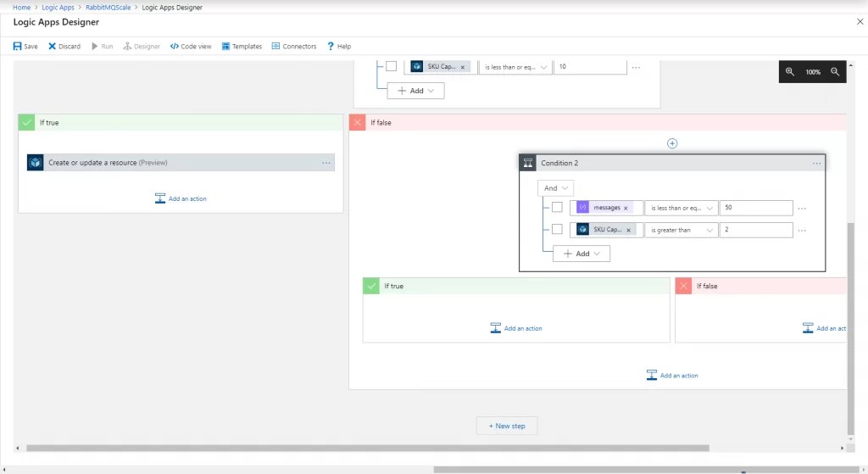Check the SKU Cap row checkbox in Condition 2
868x474 pixels.
(557, 229)
